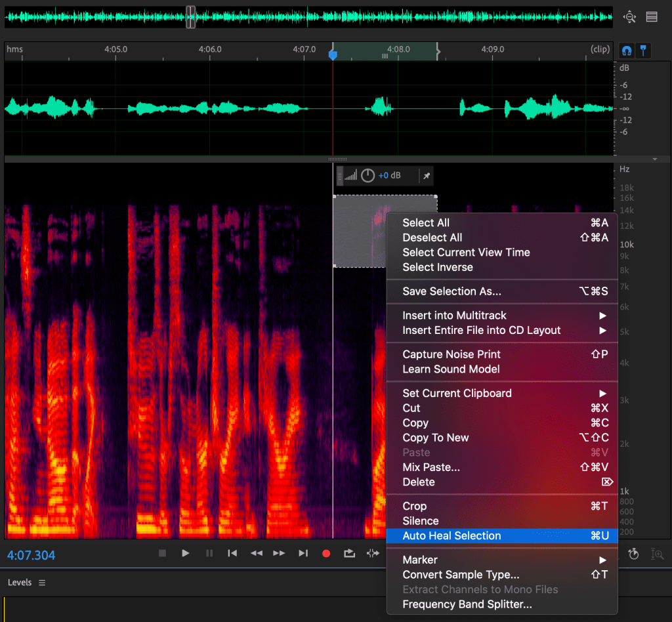
Task: Toggle Loop Playback button
Action: coord(349,553)
